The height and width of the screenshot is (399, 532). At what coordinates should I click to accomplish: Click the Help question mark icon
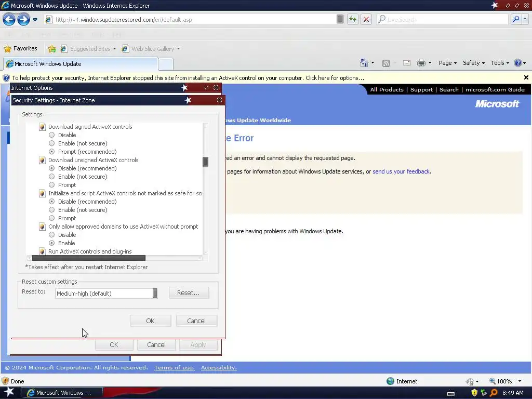tap(518, 63)
